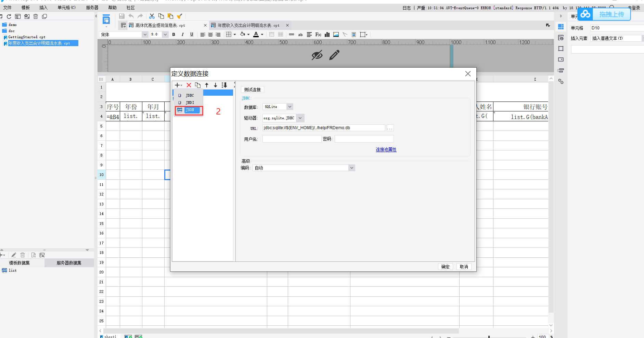This screenshot has width=644, height=338.
Task: Move the connection up with the up arrow
Action: coord(207,85)
